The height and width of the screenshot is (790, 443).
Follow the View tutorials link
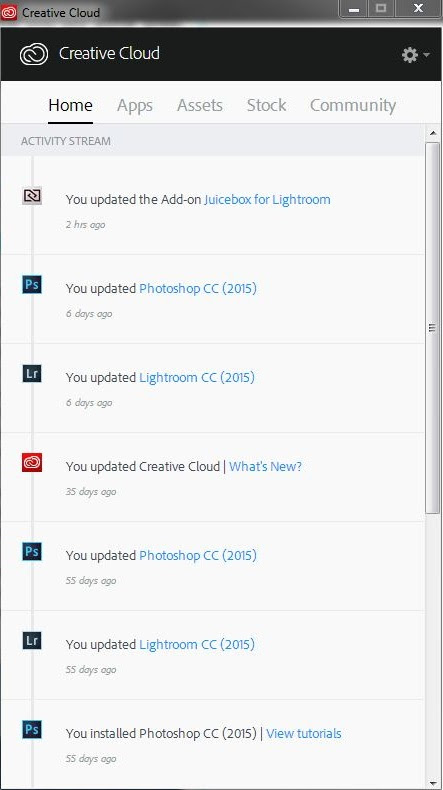303,734
